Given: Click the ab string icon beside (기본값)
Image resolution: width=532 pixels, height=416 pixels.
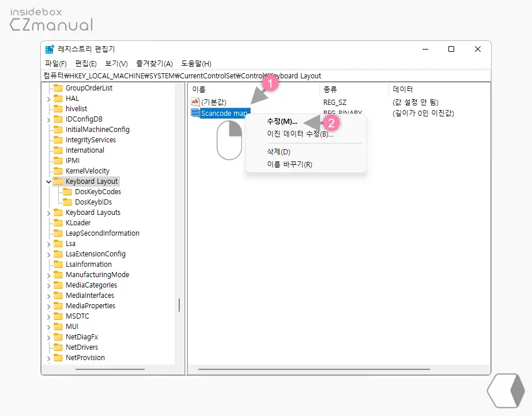Looking at the screenshot, I should [195, 101].
